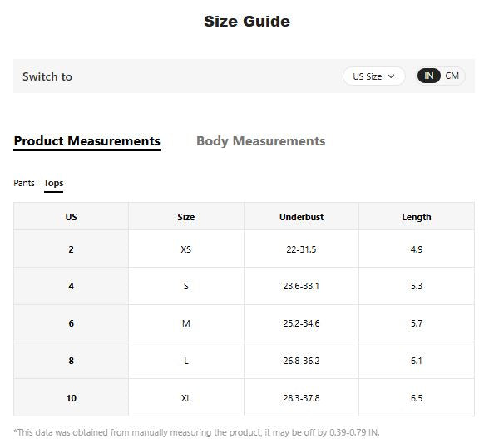Select the Tops sub-tab

(x=53, y=183)
